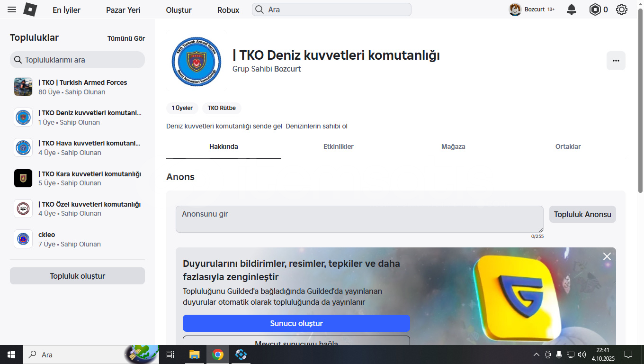
Task: Switch to the Etkinlikler tab
Action: point(338,146)
